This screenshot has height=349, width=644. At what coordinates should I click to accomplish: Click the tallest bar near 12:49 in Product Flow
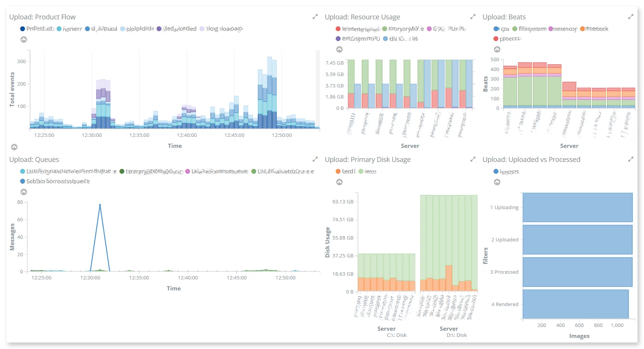(x=269, y=93)
